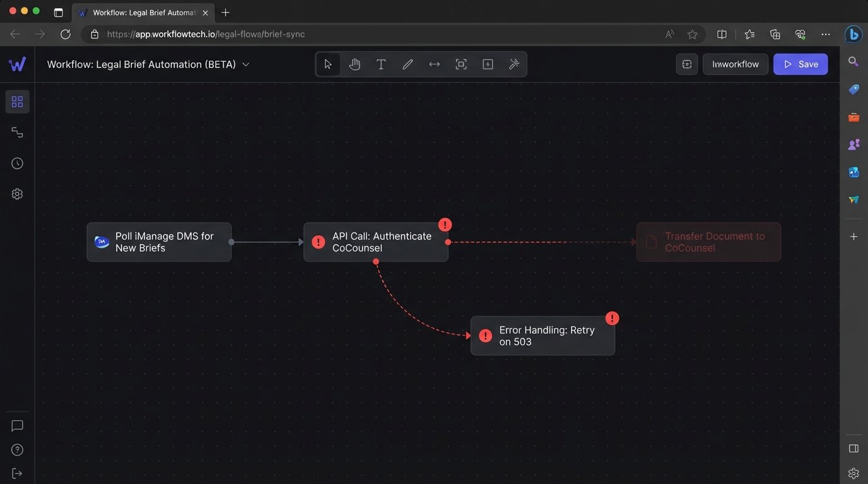Click the frame selection tool
This screenshot has height=484, width=868.
point(461,64)
